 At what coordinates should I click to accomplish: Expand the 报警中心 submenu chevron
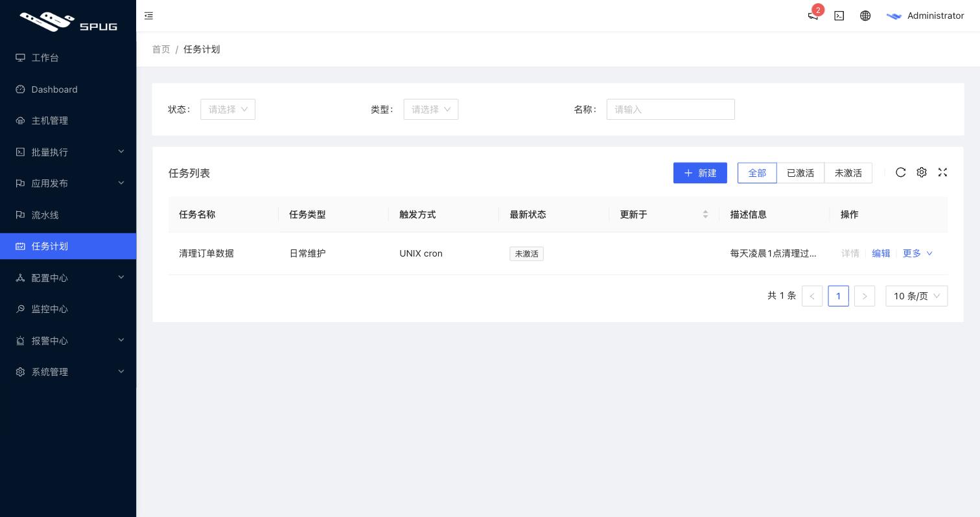121,340
